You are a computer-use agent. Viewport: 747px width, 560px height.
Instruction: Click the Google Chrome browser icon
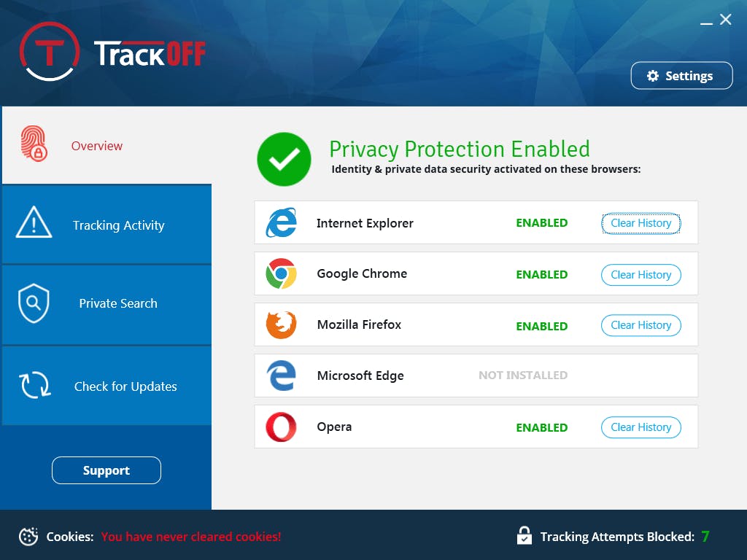coord(281,274)
